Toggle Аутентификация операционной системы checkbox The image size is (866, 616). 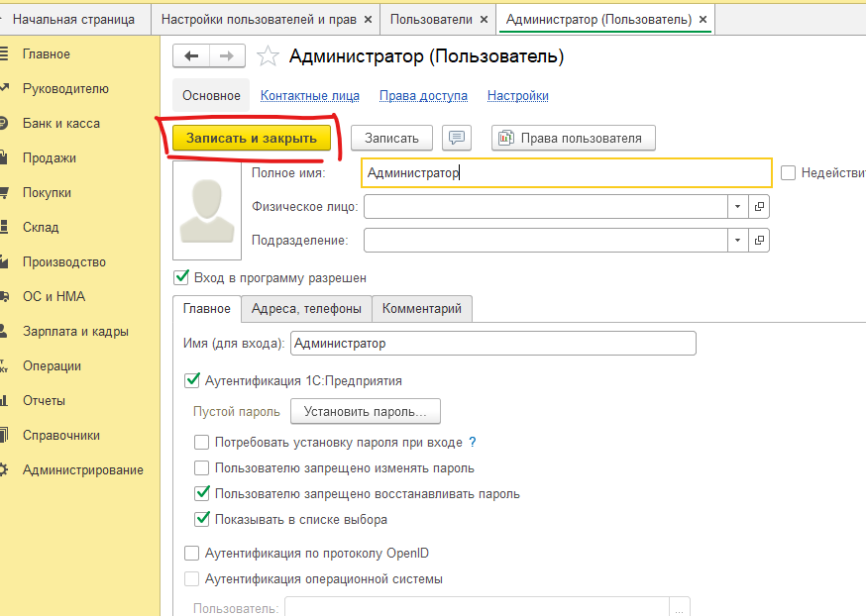pyautogui.click(x=191, y=579)
